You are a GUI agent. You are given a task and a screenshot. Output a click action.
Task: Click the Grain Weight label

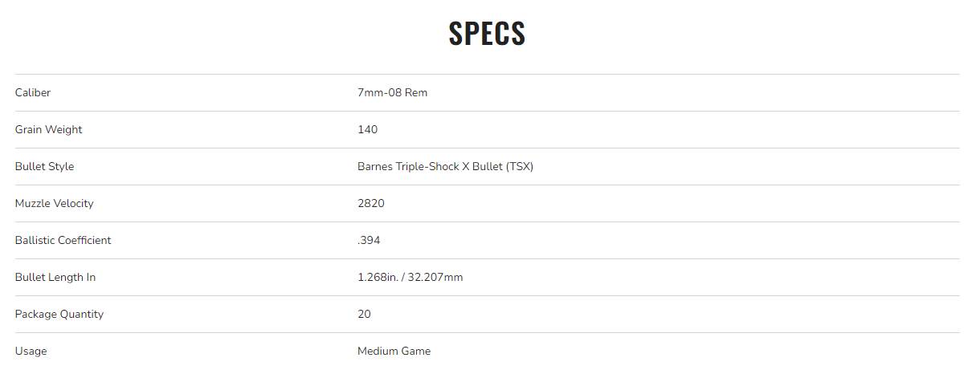click(x=48, y=130)
